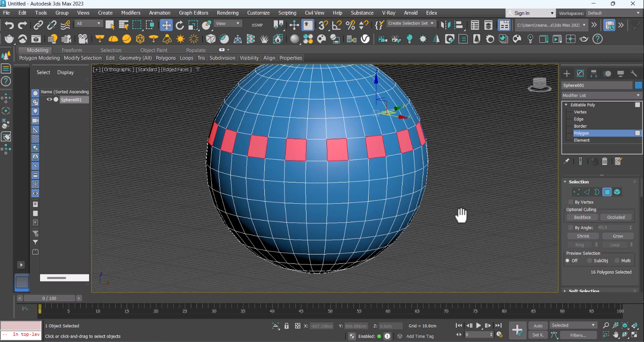644x342 pixels.
Task: Remove modifier with the trash icon
Action: click(605, 161)
